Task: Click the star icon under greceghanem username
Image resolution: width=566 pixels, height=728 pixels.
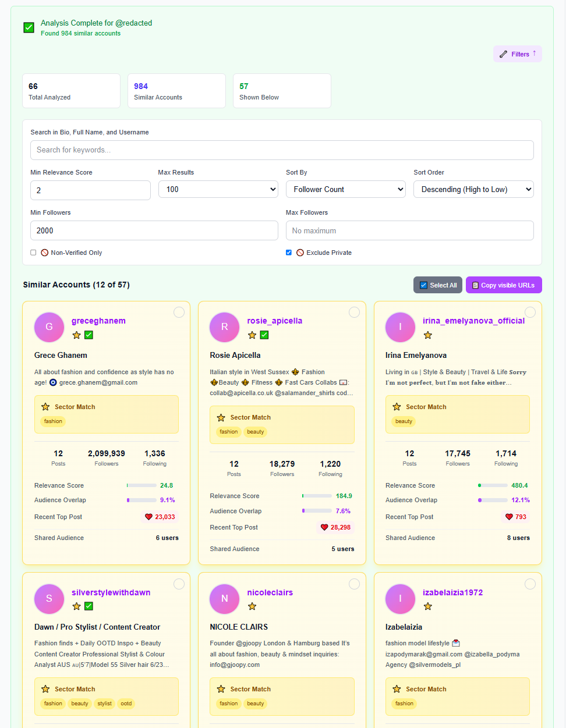Action: [x=76, y=335]
